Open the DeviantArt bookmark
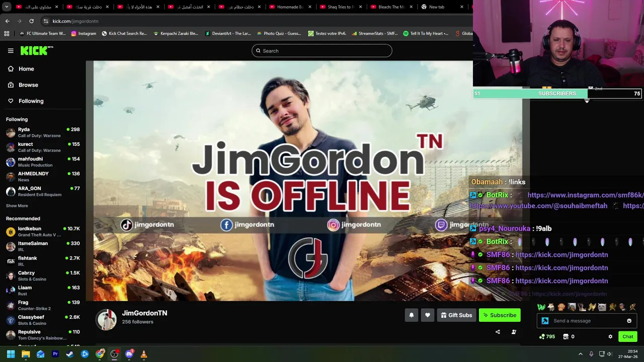The image size is (644, 362). point(228,34)
